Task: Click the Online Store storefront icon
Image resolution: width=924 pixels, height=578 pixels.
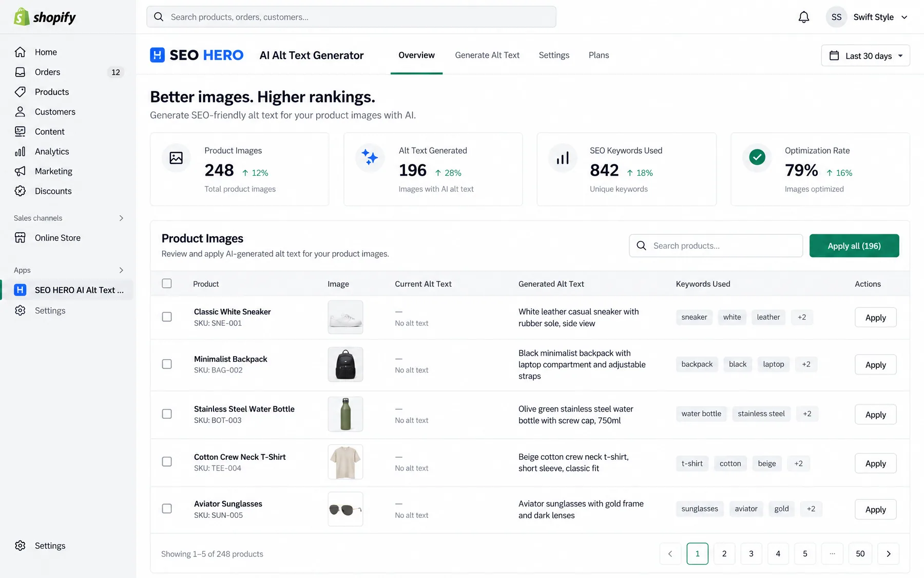Action: (20, 237)
